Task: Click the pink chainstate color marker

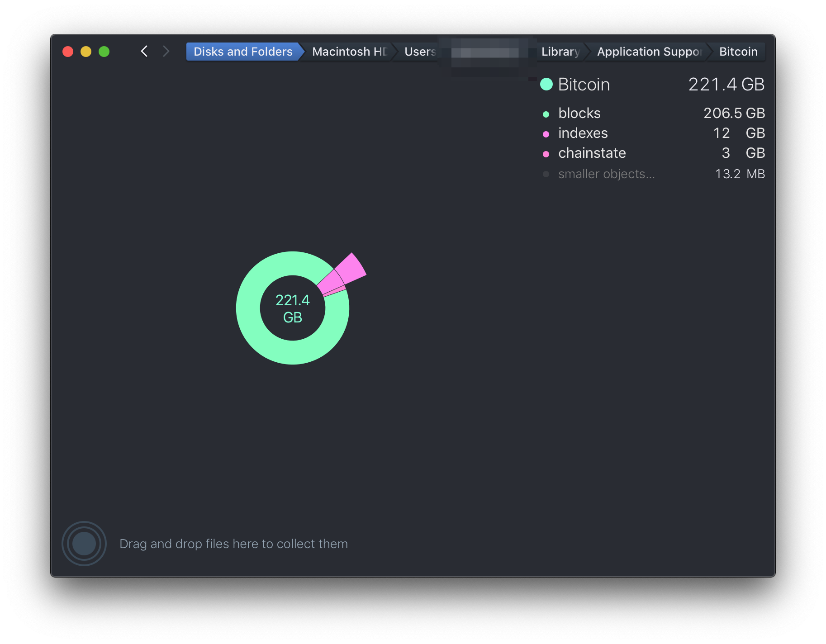Action: tap(546, 154)
